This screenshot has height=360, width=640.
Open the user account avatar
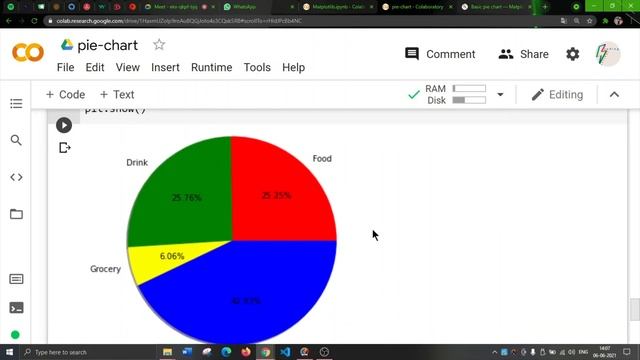click(x=608, y=54)
